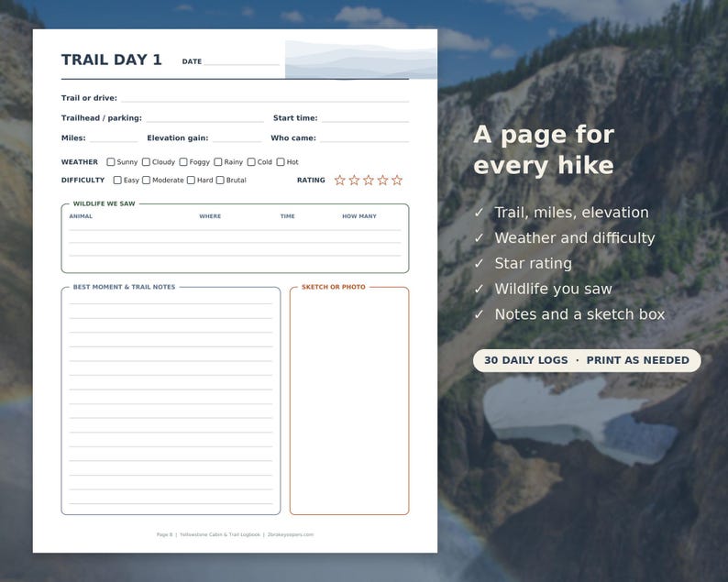Click the DATE blank line
This screenshot has width=728, height=582.
(x=241, y=64)
